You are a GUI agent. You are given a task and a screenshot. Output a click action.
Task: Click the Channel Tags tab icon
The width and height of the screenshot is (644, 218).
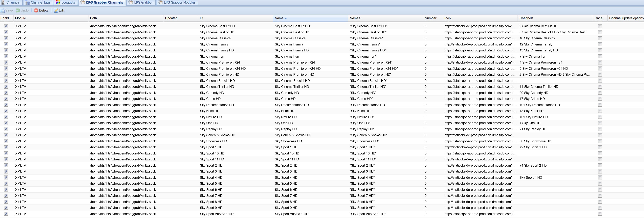27,3
